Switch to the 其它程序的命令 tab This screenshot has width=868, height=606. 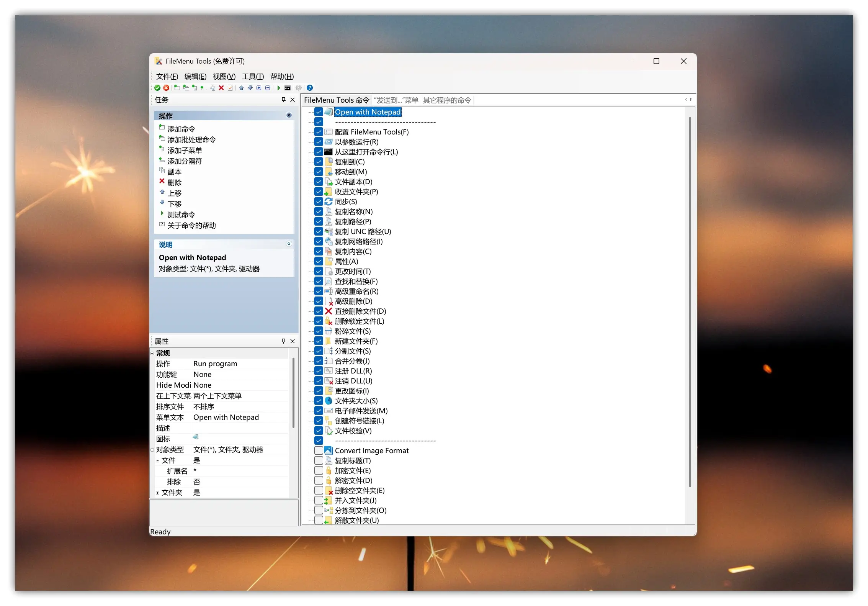coord(447,100)
